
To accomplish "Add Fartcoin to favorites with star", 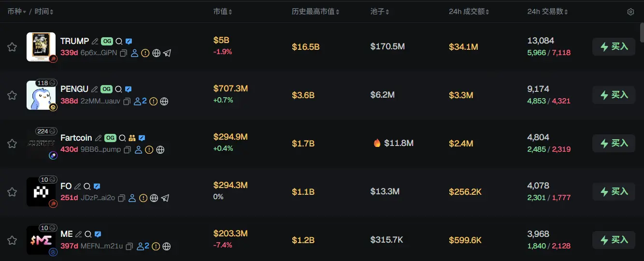I will (12, 144).
